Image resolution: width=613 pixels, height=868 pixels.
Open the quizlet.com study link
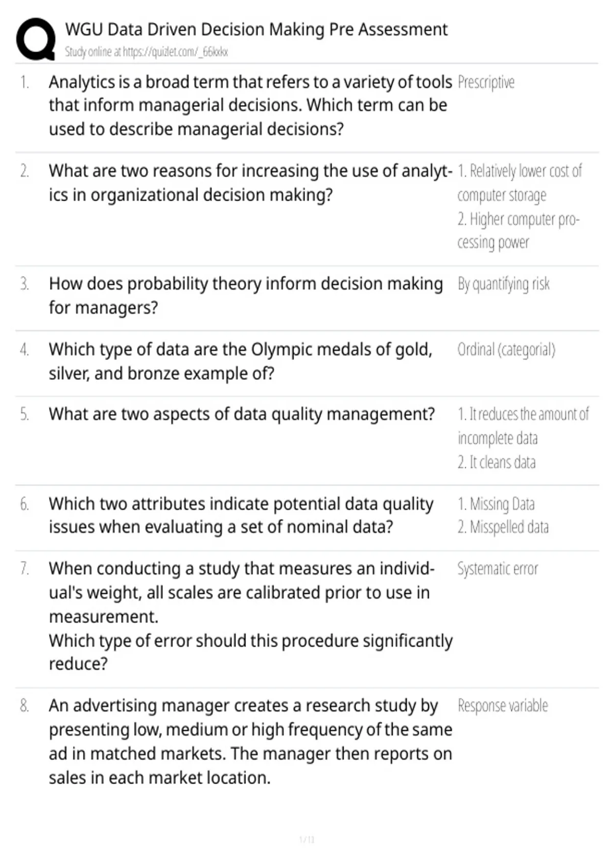click(x=146, y=52)
